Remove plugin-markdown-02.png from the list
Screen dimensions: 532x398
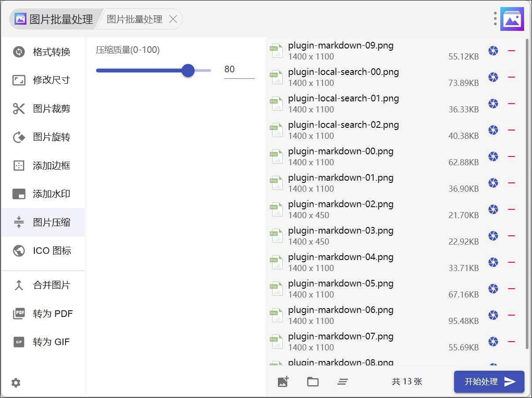coord(511,209)
